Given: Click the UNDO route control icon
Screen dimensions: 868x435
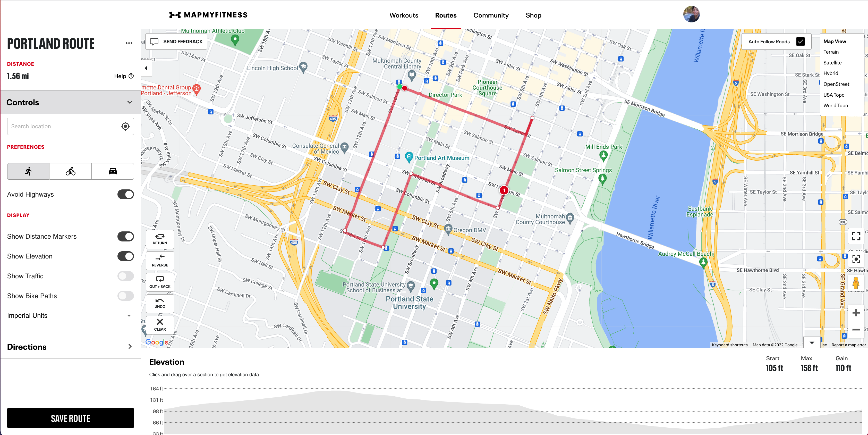Looking at the screenshot, I should [x=160, y=303].
